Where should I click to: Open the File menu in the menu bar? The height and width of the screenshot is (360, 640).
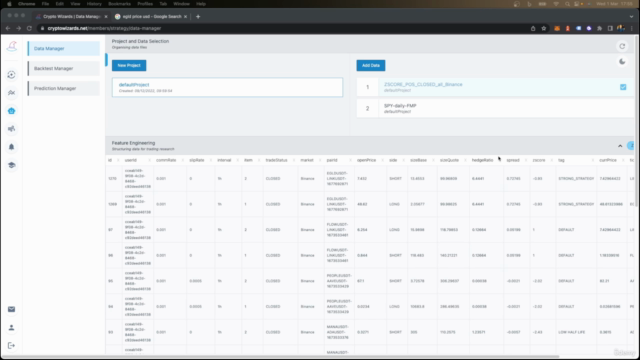pos(45,4)
